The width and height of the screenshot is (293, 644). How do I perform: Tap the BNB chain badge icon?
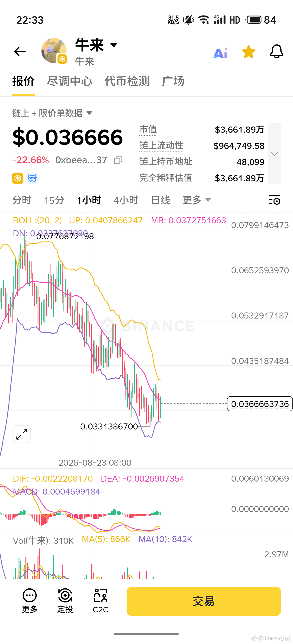[18, 178]
